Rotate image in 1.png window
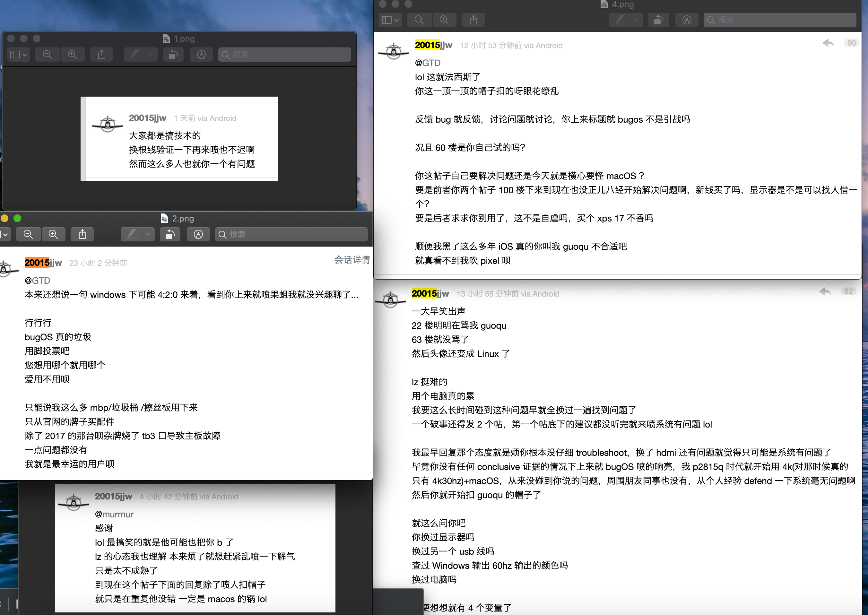This screenshot has width=868, height=615. coord(173,55)
